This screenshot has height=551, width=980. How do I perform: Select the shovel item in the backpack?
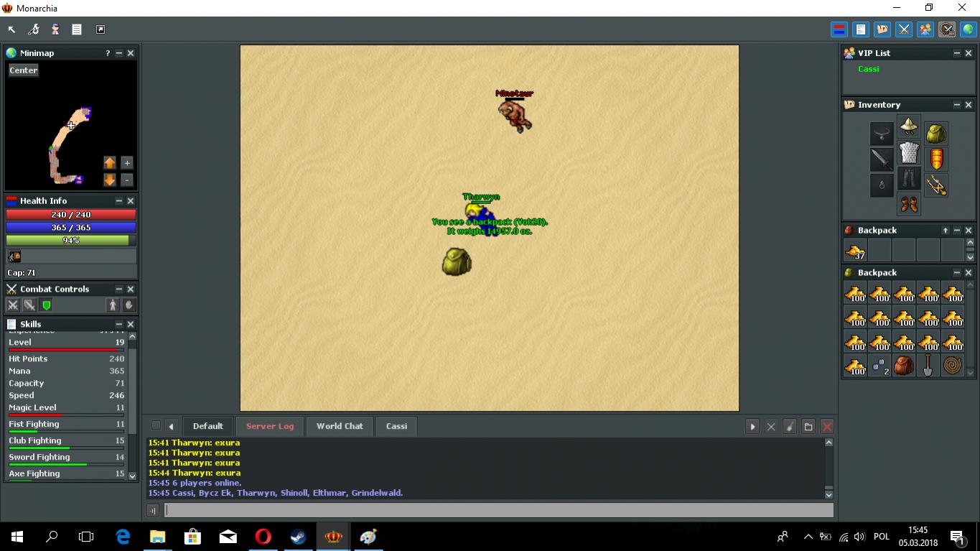pos(928,366)
